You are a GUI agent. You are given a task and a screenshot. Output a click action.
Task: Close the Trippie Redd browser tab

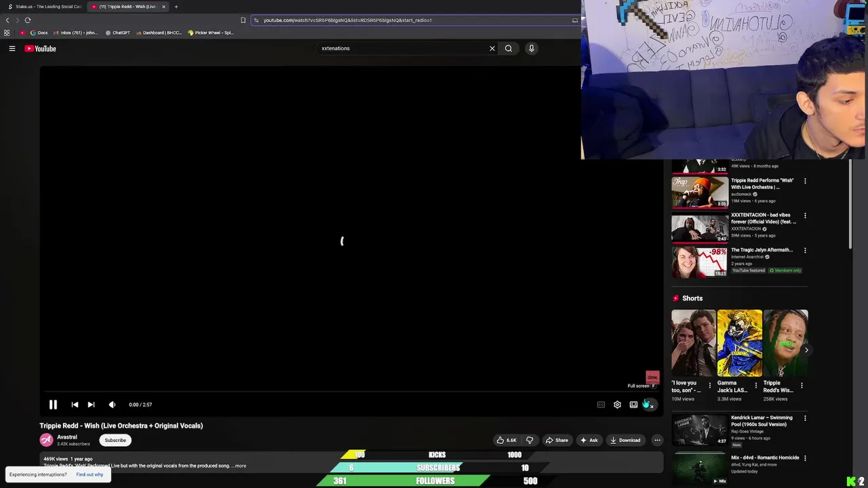[163, 7]
